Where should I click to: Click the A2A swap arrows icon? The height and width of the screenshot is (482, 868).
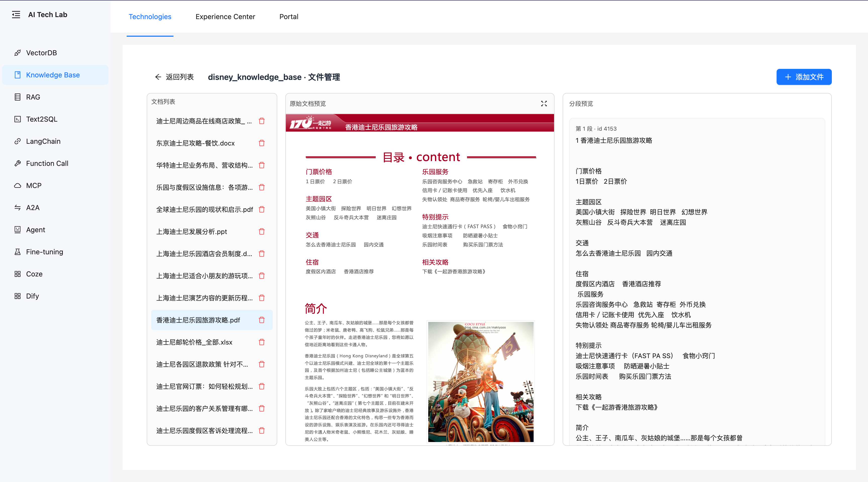[x=18, y=208]
